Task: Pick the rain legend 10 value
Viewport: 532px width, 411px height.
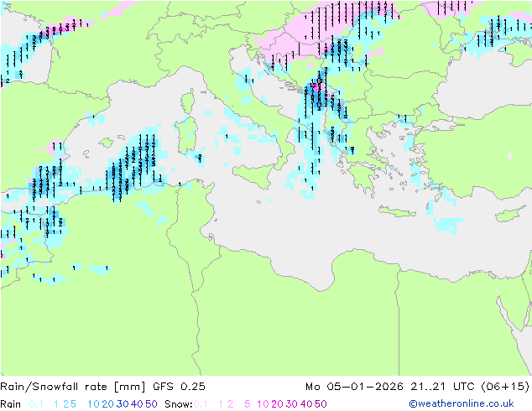Action: pos(94,404)
